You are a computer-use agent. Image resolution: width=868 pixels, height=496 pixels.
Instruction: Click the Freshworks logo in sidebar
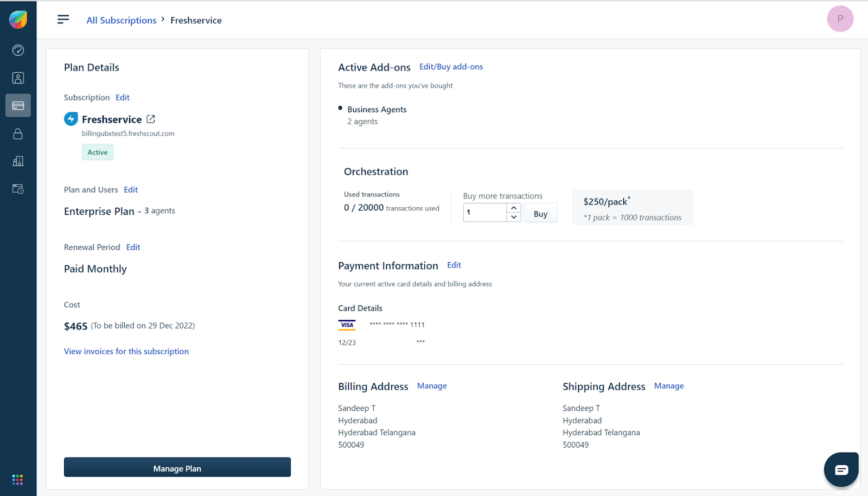[x=18, y=20]
